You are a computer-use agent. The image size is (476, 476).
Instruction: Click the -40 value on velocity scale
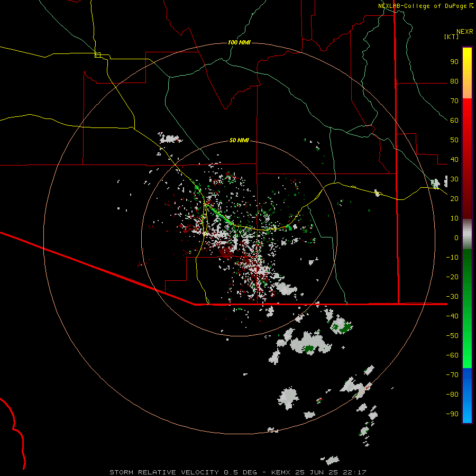click(452, 316)
